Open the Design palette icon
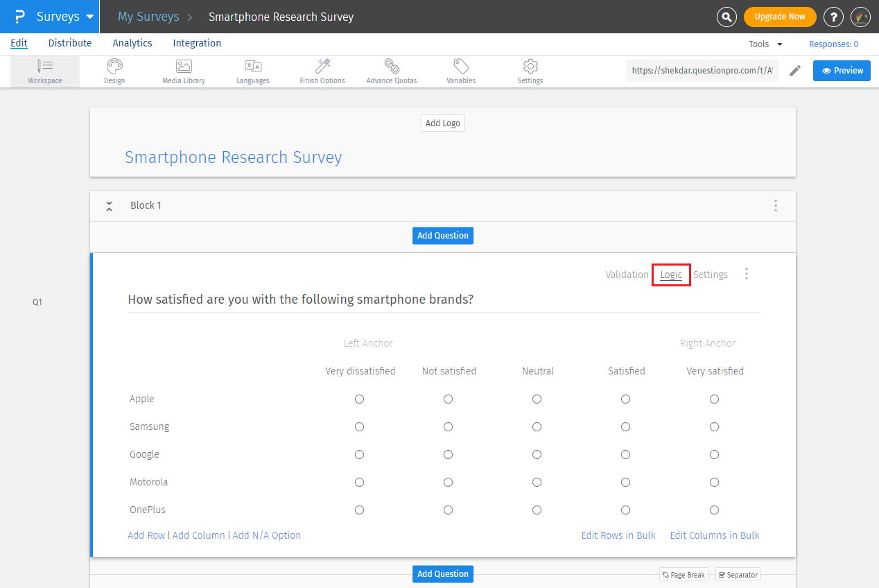 pyautogui.click(x=114, y=67)
